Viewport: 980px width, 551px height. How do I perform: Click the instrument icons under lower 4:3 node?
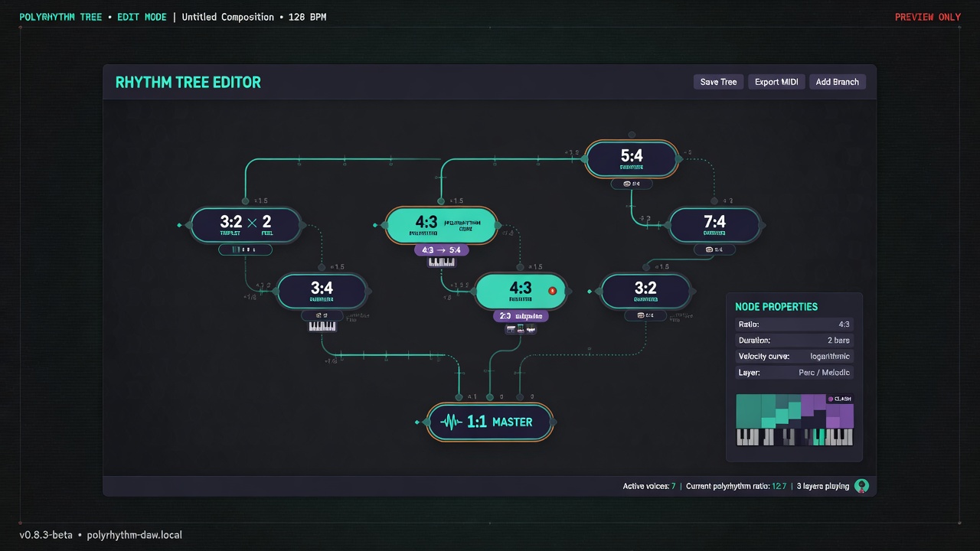coord(521,329)
